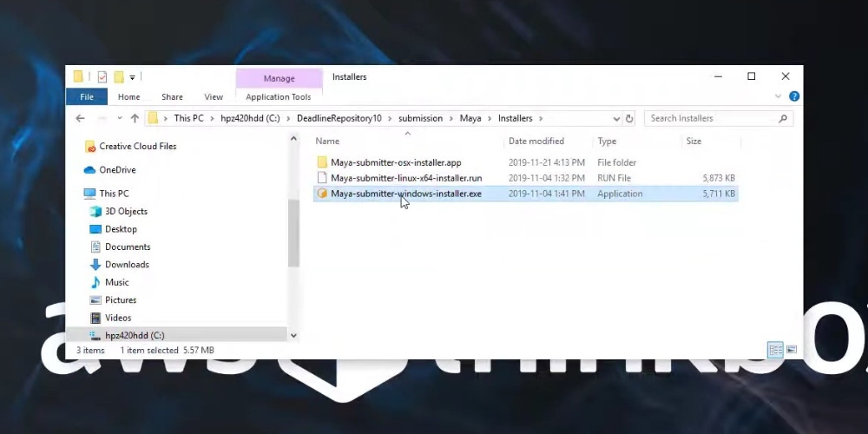Open the Downloads folder in sidebar

[127, 265]
